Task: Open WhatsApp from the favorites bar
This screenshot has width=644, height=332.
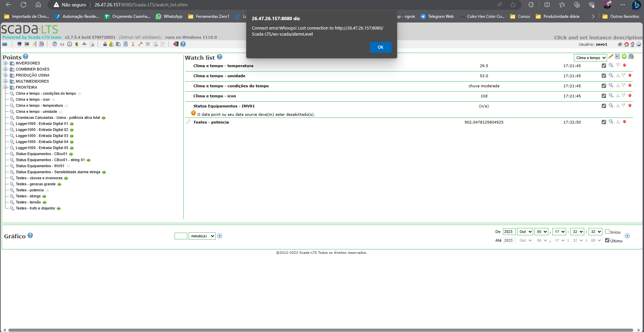Action: pos(169,16)
